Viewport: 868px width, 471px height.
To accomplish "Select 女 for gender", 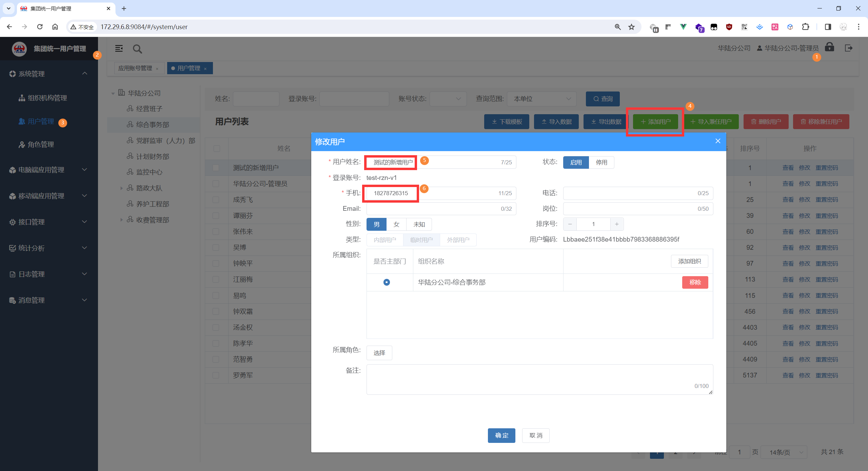I will (x=396, y=224).
